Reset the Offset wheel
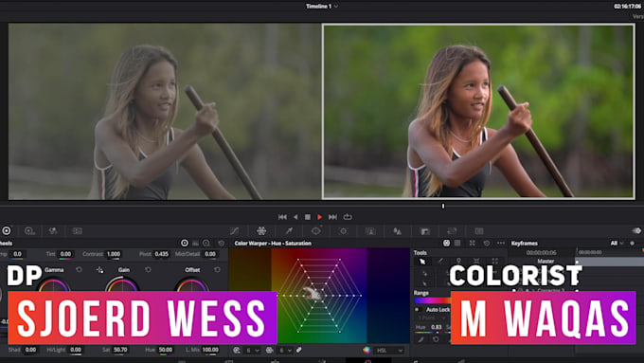 click(x=217, y=270)
